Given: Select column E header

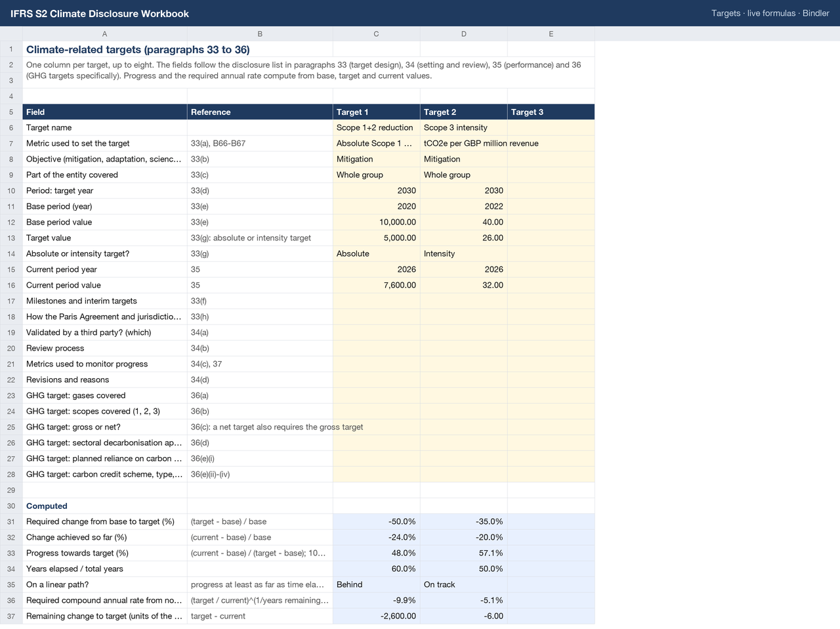Looking at the screenshot, I should (551, 33).
